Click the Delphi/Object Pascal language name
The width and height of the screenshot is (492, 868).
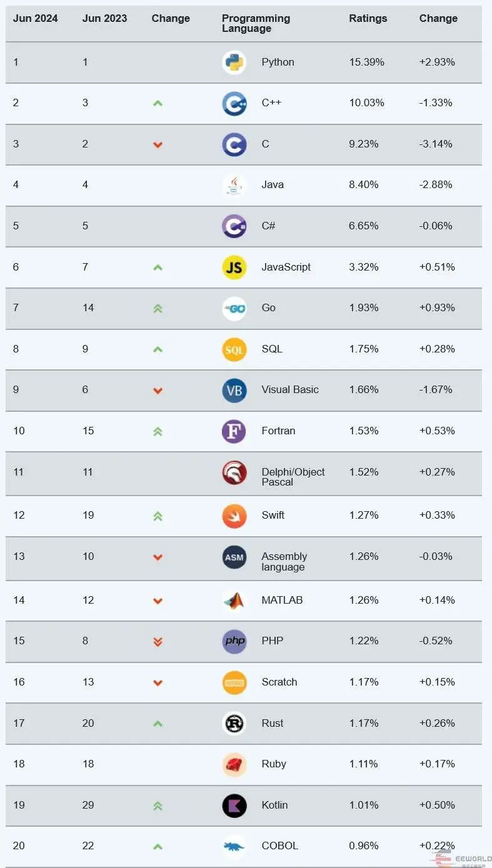(x=293, y=477)
